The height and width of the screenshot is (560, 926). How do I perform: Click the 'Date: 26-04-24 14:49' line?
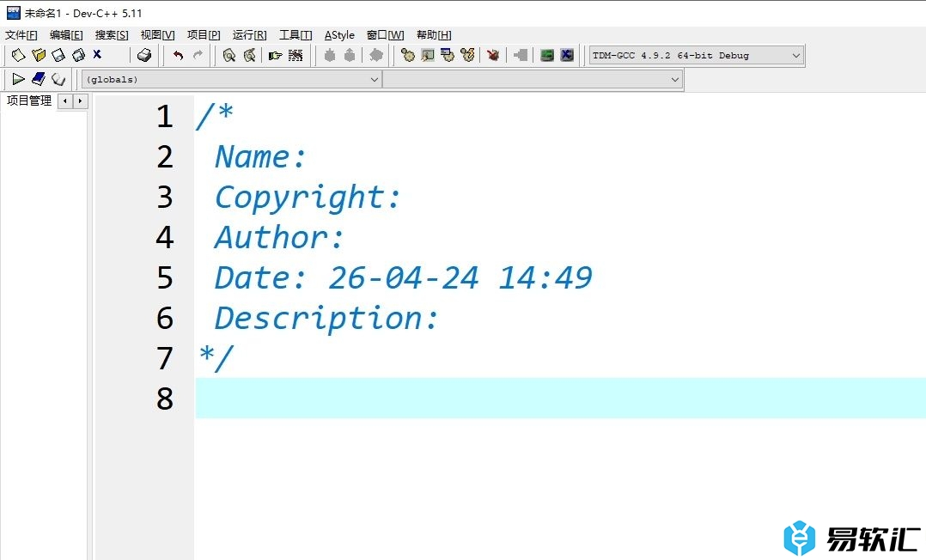(403, 277)
